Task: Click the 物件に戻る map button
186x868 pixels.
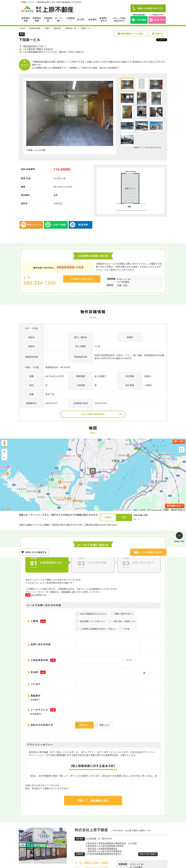Action: (179, 441)
